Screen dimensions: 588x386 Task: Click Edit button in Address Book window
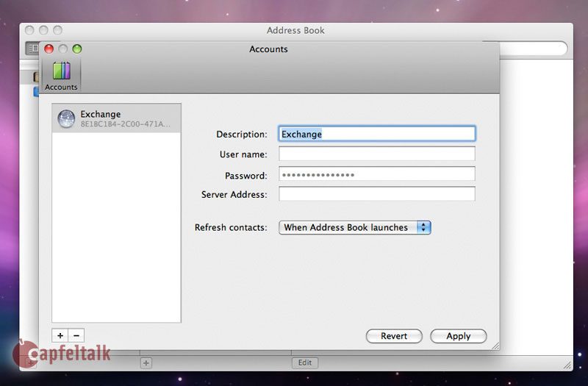click(x=305, y=362)
